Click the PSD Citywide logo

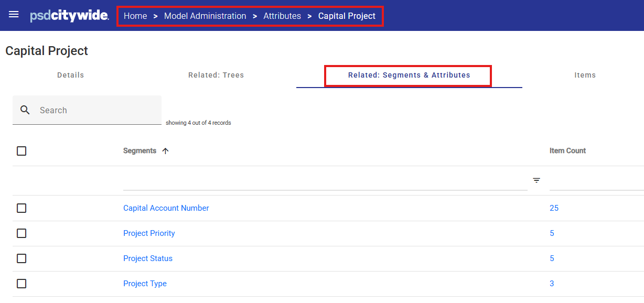click(69, 16)
